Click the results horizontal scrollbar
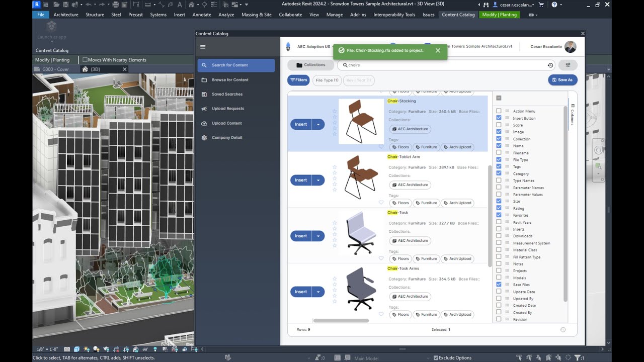This screenshot has height=362, width=644. tap(341, 320)
